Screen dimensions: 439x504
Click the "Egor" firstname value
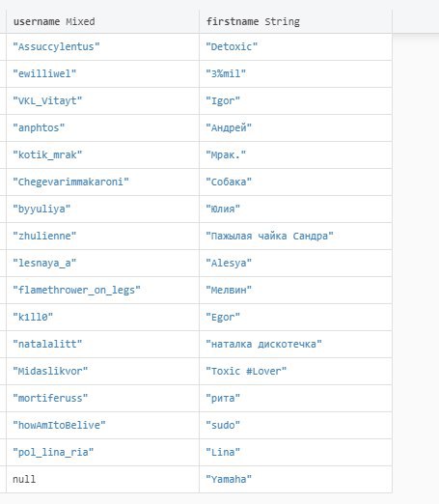223,317
